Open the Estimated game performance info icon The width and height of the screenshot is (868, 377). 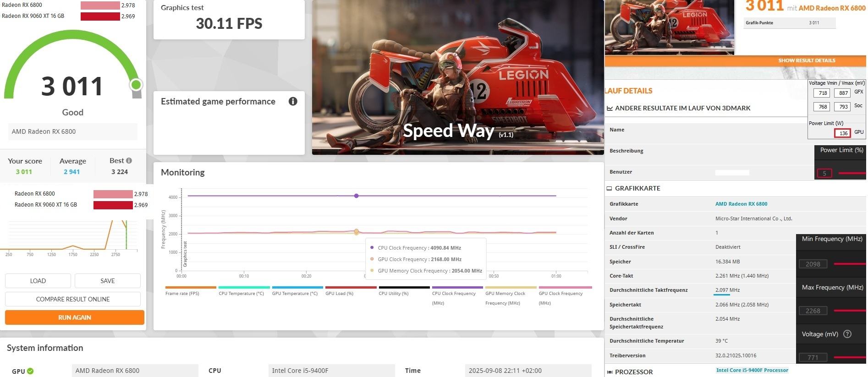coord(293,101)
